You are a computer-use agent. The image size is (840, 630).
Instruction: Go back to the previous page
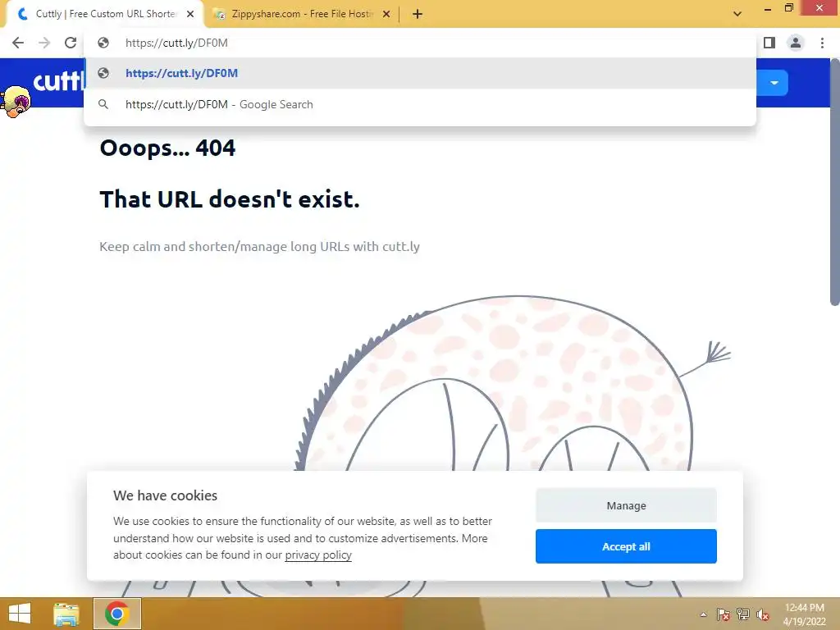click(x=18, y=43)
